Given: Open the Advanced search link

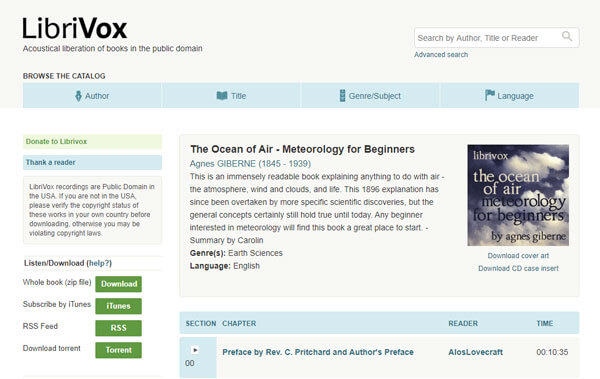Looking at the screenshot, I should coord(441,55).
